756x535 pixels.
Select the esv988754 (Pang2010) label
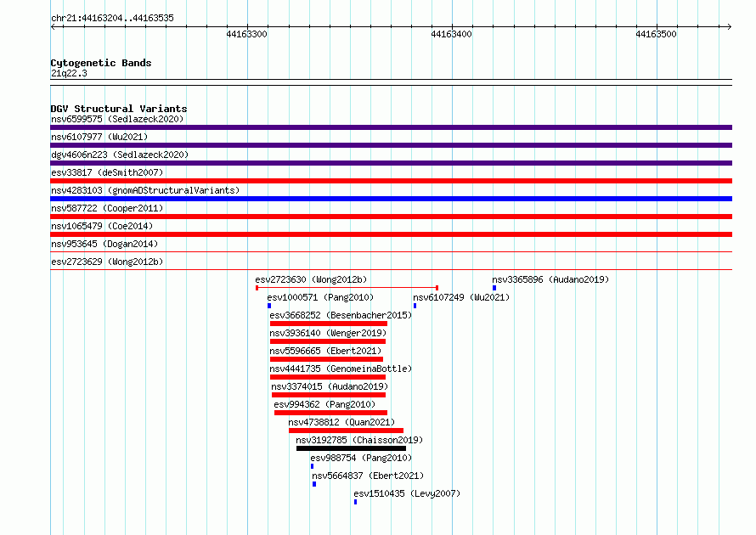click(x=361, y=458)
